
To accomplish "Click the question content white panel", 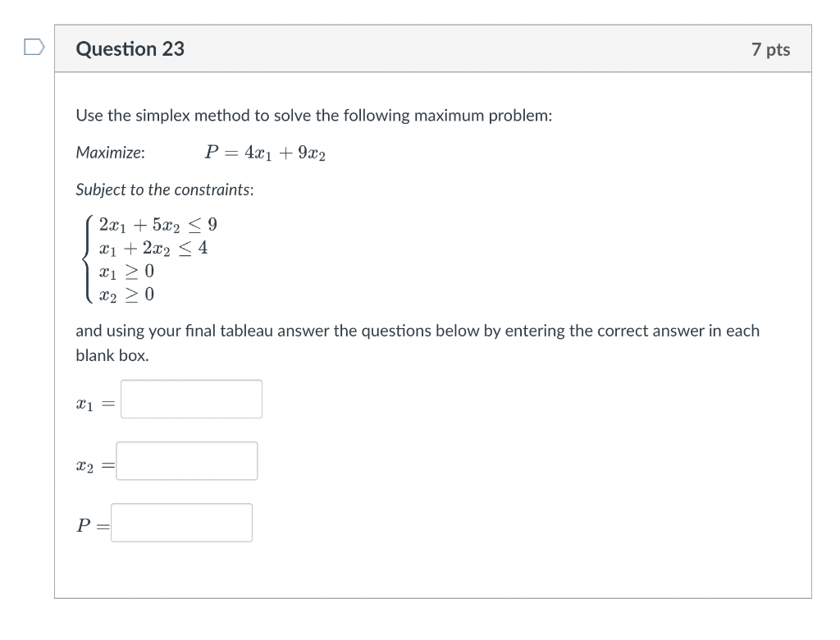I will click(574, 566).
